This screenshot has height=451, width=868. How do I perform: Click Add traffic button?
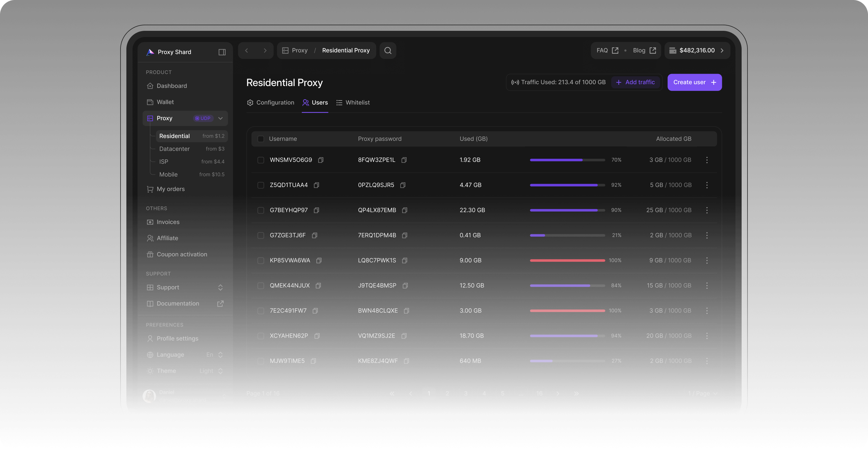pos(635,82)
